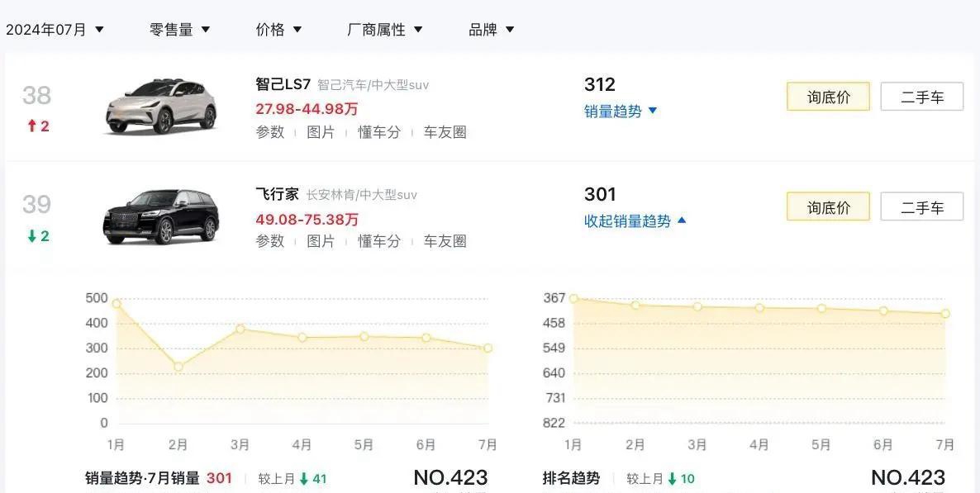Viewport: 980px width, 493px height.
Task: Collapse 收起销量趋势 for 飞行家
Action: point(635,221)
